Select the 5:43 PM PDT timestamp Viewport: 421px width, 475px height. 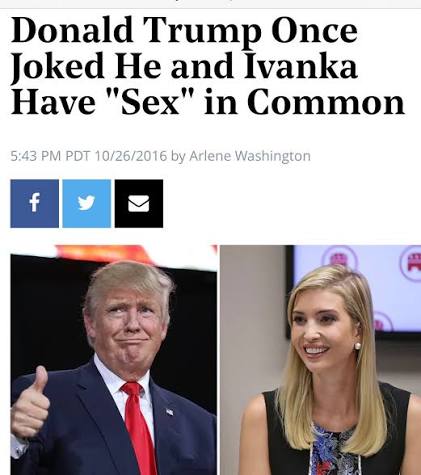point(50,156)
